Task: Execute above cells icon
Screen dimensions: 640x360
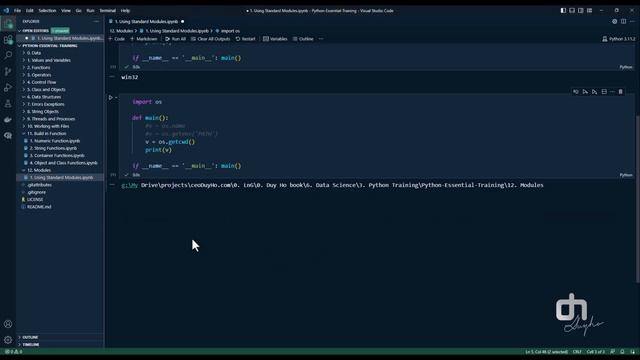Action: coord(585,92)
